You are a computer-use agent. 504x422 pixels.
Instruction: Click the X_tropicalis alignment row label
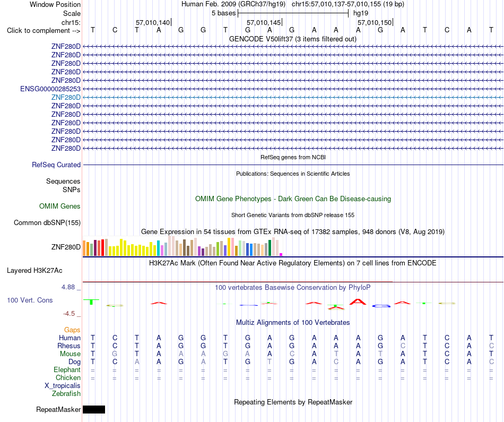[x=63, y=386]
